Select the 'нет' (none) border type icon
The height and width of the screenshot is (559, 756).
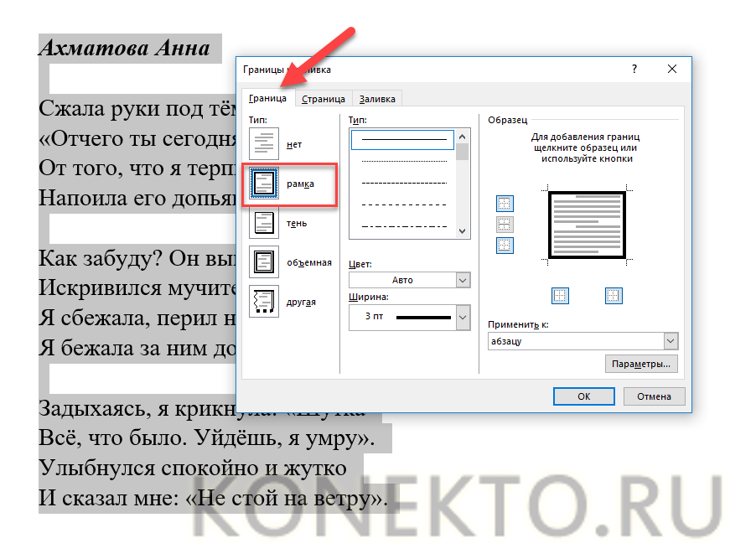click(264, 144)
